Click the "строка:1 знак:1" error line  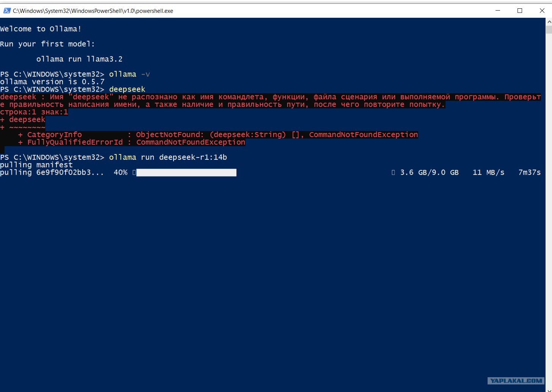click(x=34, y=112)
